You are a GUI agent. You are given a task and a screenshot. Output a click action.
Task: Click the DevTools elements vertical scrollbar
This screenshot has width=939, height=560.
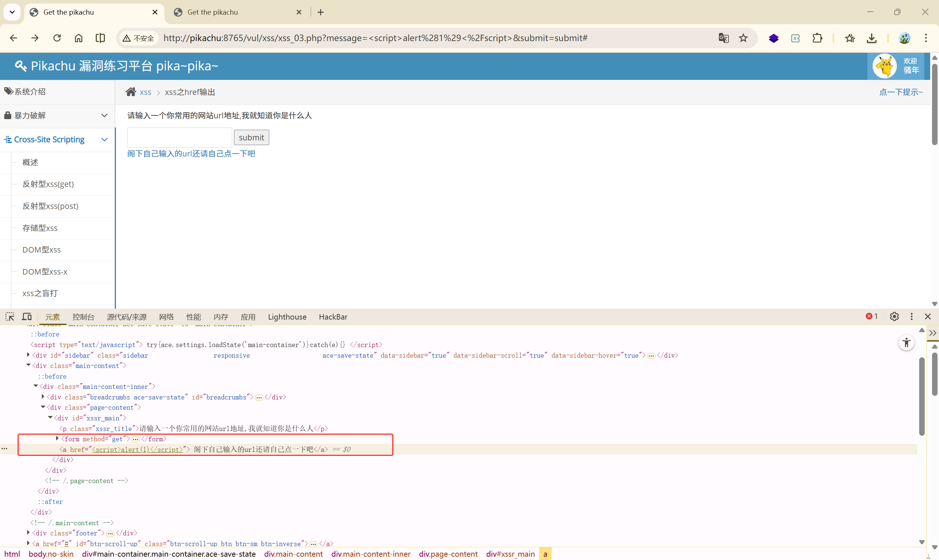[x=921, y=396]
